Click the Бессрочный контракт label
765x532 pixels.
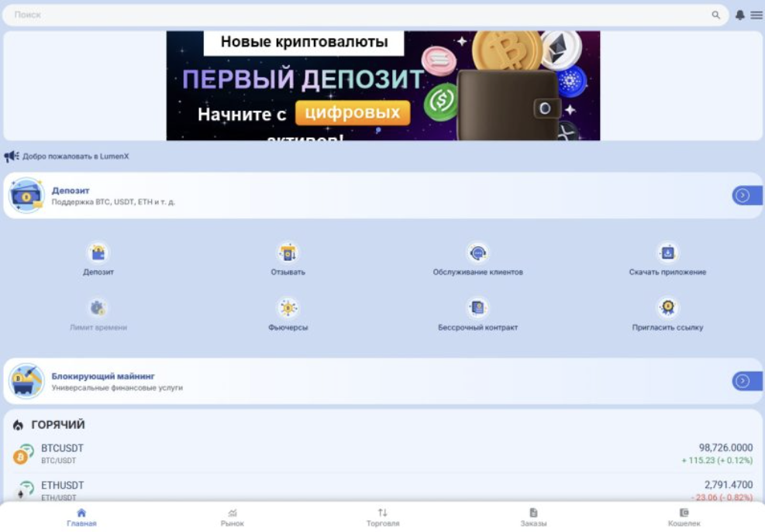pos(477,328)
